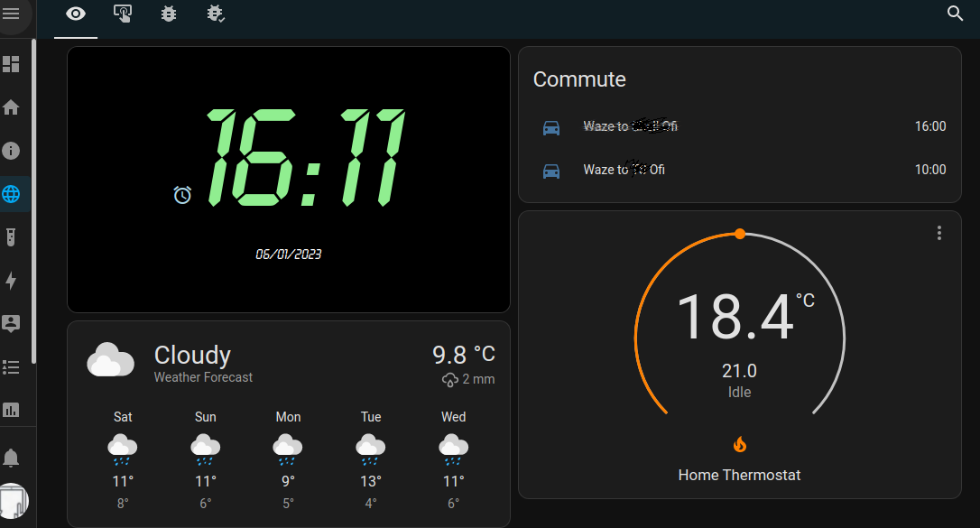
Task: Click the home icon in sidebar
Action: (11, 107)
